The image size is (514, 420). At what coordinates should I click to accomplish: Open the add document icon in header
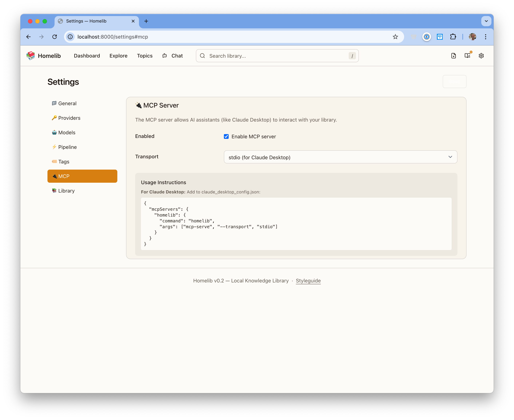(x=454, y=56)
